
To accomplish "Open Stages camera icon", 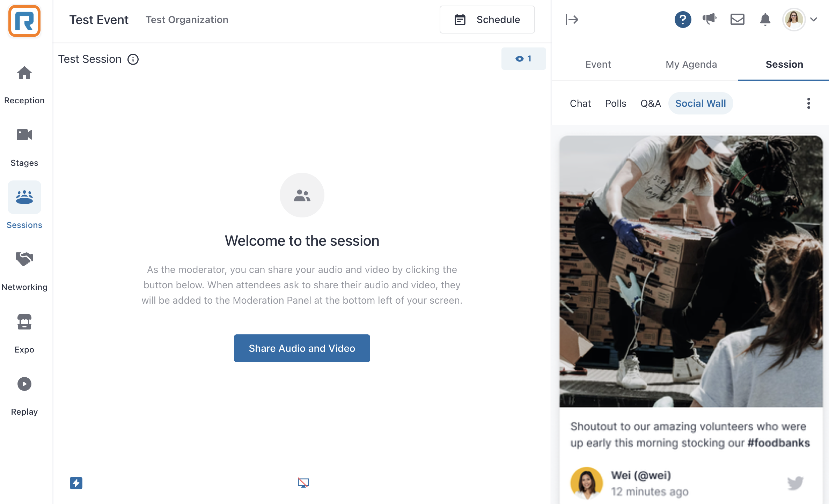I will [x=24, y=135].
